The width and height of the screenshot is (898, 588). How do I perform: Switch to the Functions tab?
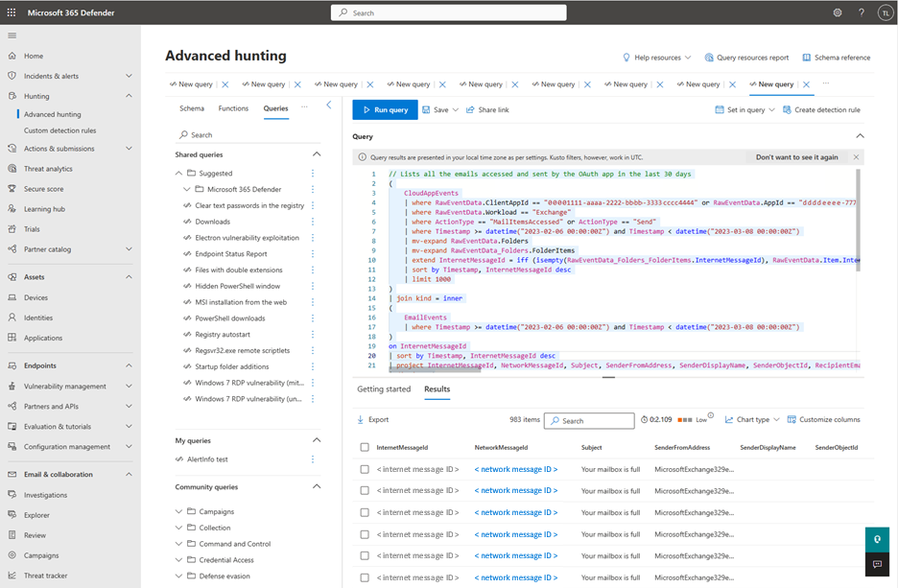233,108
